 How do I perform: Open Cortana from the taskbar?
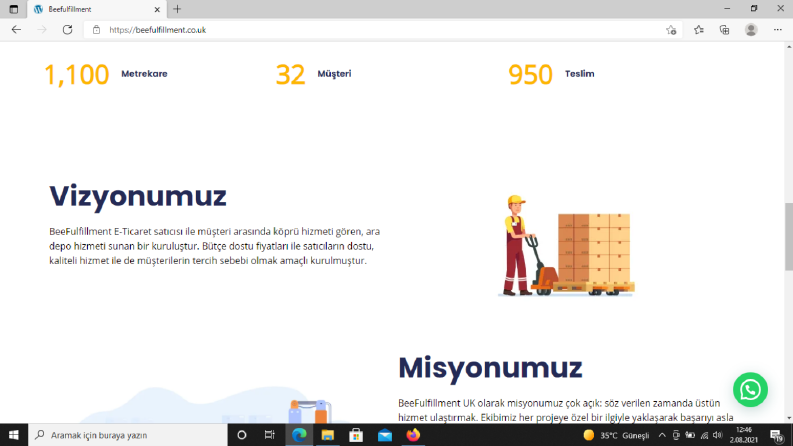coord(242,435)
